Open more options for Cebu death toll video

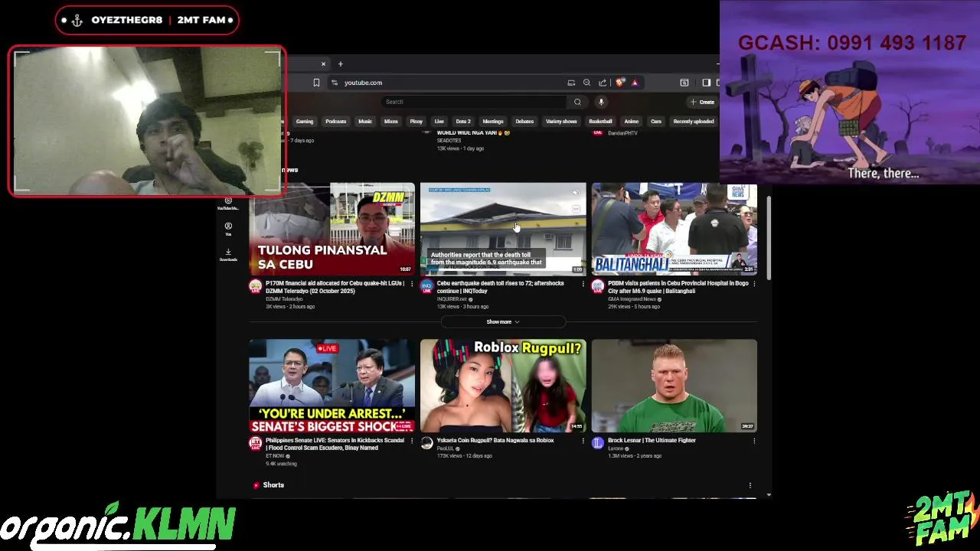[x=583, y=284]
